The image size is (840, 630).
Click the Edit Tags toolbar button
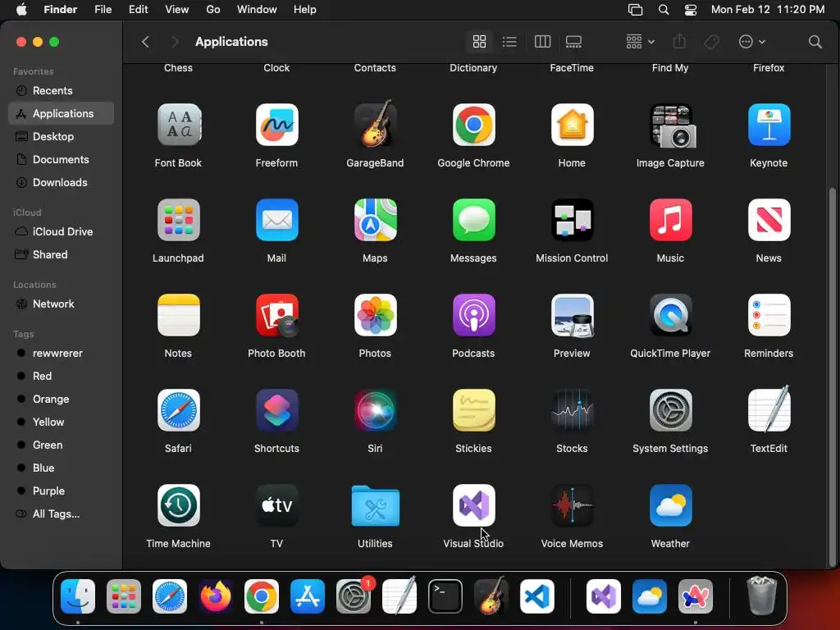tap(711, 42)
